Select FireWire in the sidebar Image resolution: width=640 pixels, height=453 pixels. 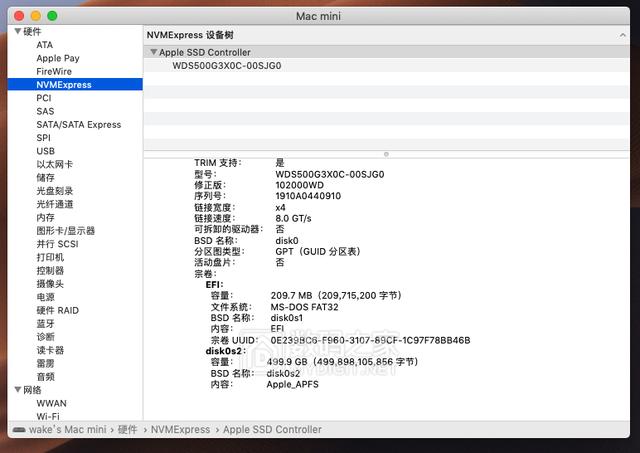(54, 71)
